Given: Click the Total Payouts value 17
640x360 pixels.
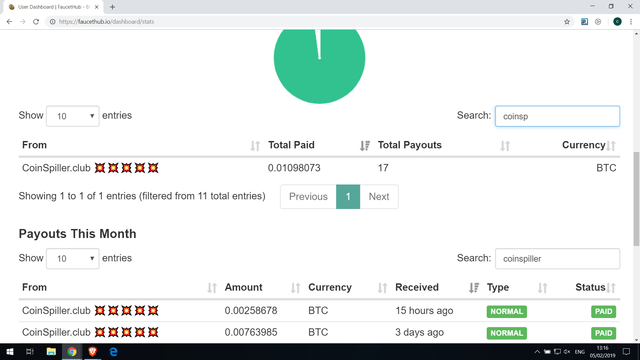Looking at the screenshot, I should click(383, 168).
